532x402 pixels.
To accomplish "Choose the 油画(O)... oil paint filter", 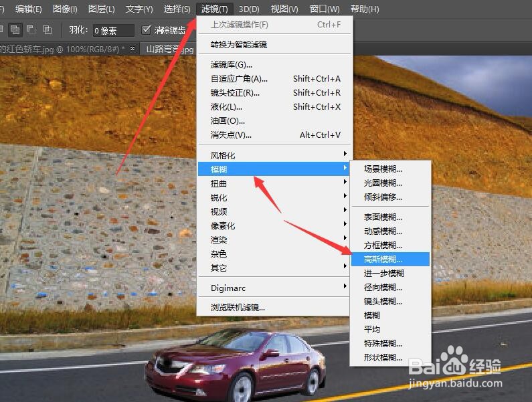I will tap(274, 121).
